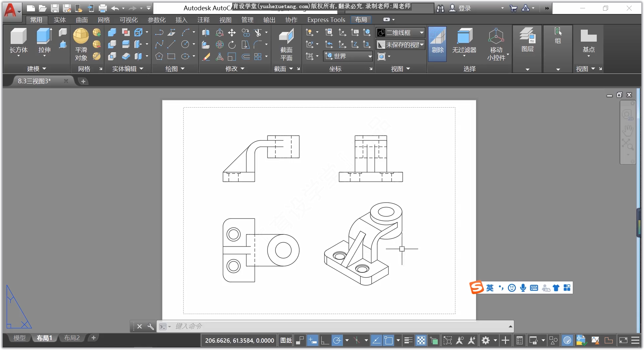Viewport: 644px width, 350px height.
Task: Open the Express Tools ribbon tab
Action: pyautogui.click(x=326, y=20)
